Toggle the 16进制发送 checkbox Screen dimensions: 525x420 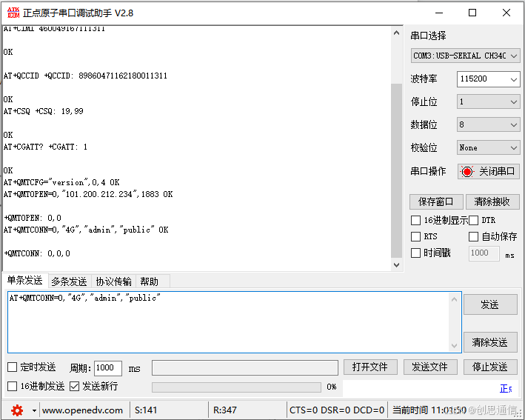click(13, 386)
